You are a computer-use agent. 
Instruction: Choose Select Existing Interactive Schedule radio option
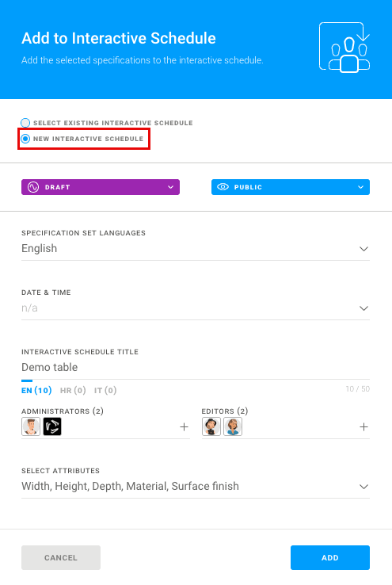(x=25, y=123)
